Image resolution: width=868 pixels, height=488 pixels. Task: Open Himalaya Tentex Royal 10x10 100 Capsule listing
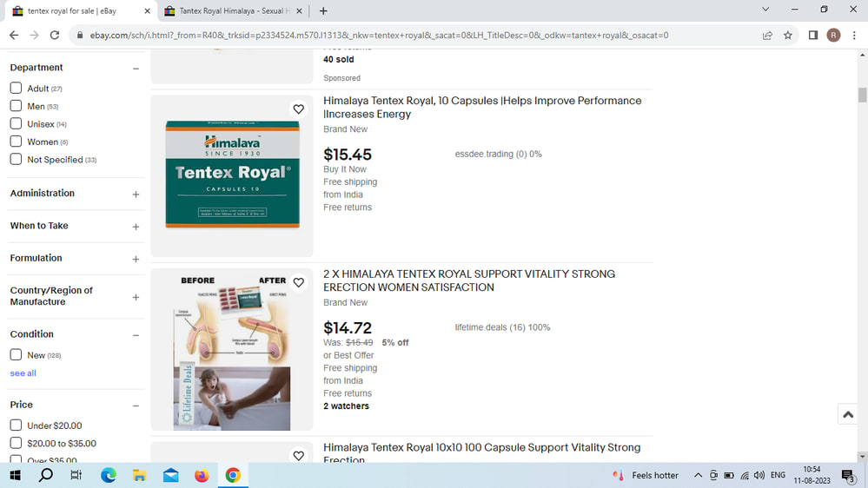[481, 453]
